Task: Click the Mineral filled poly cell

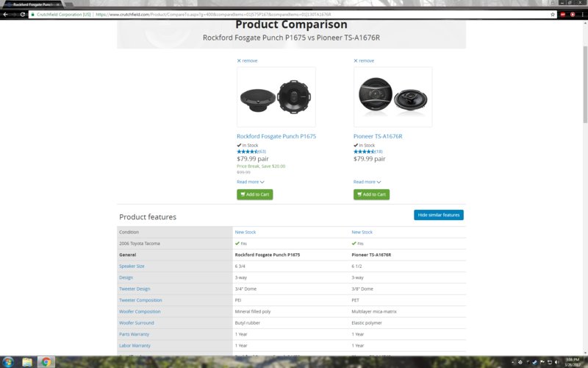Action: coord(253,311)
